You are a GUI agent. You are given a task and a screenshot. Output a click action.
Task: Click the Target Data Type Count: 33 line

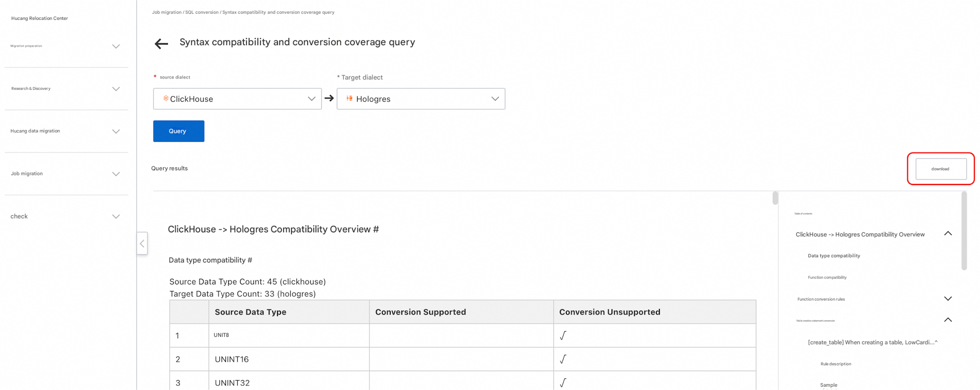coord(242,294)
